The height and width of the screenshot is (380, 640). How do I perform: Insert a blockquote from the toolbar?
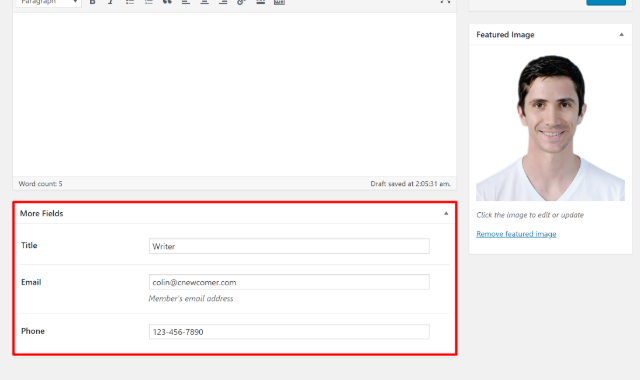point(167,2)
